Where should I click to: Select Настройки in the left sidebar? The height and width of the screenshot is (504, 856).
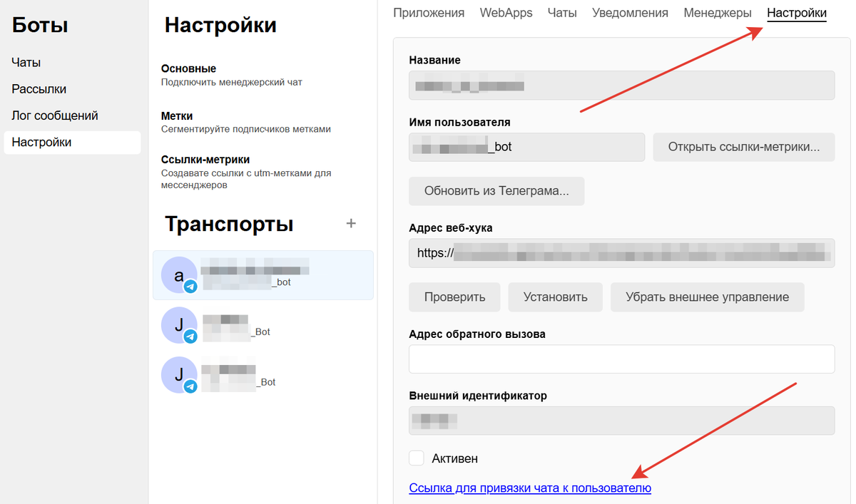pyautogui.click(x=72, y=142)
